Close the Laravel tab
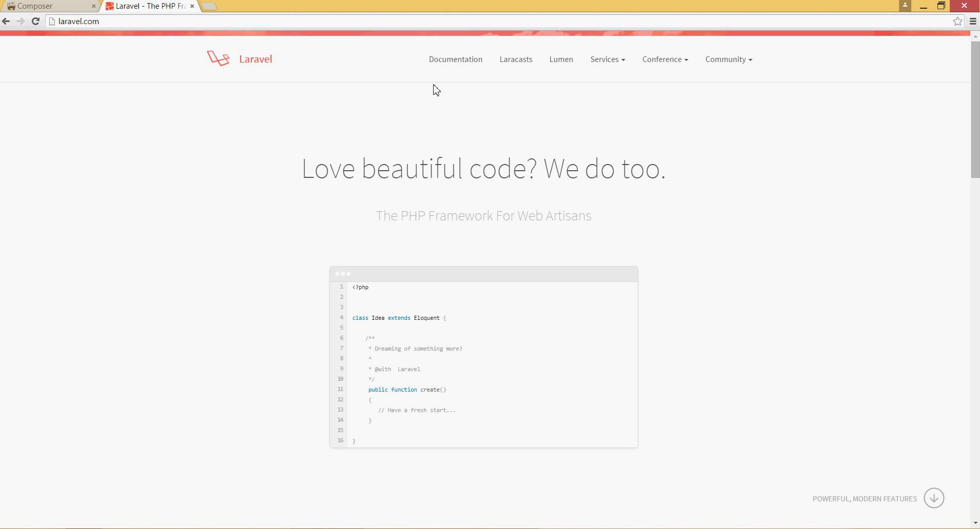This screenshot has width=980, height=529. point(192,6)
